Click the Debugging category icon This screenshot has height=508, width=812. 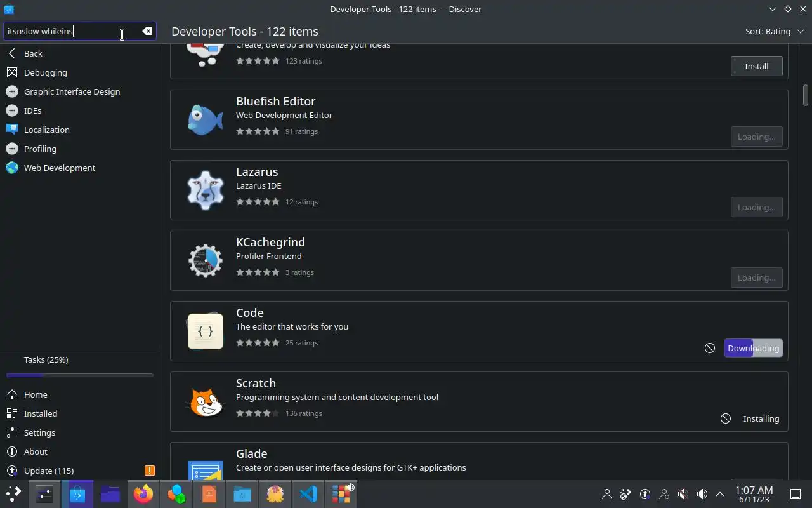pyautogui.click(x=12, y=72)
